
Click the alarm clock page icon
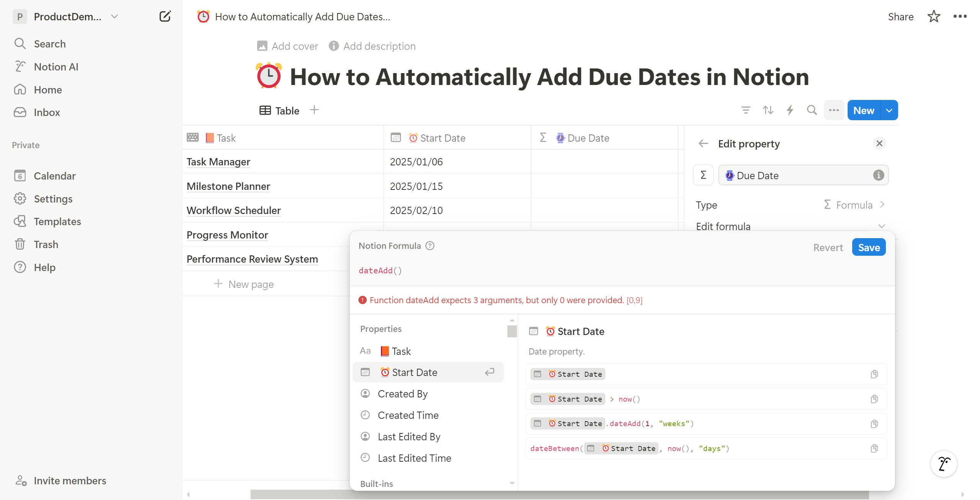[x=269, y=75]
